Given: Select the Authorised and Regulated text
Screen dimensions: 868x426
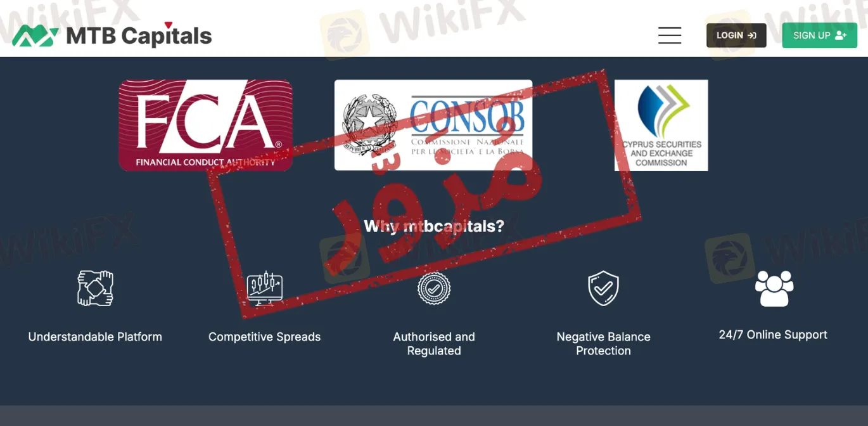Looking at the screenshot, I should tap(434, 344).
